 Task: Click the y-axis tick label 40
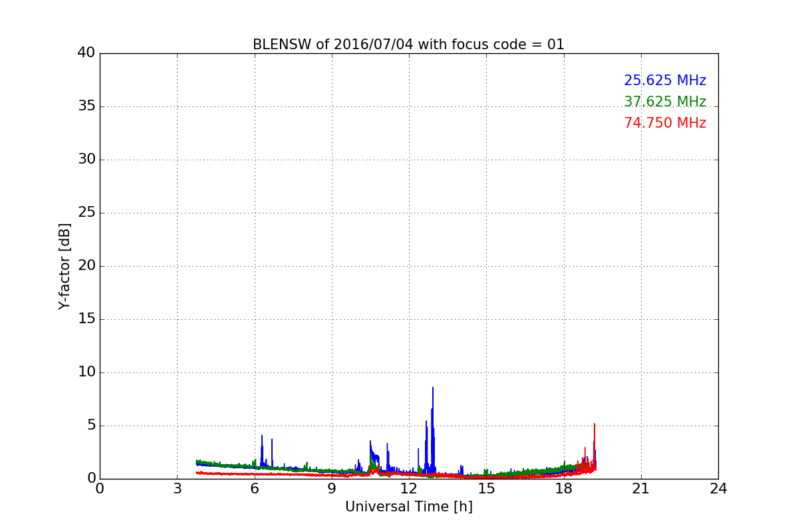[x=86, y=53]
